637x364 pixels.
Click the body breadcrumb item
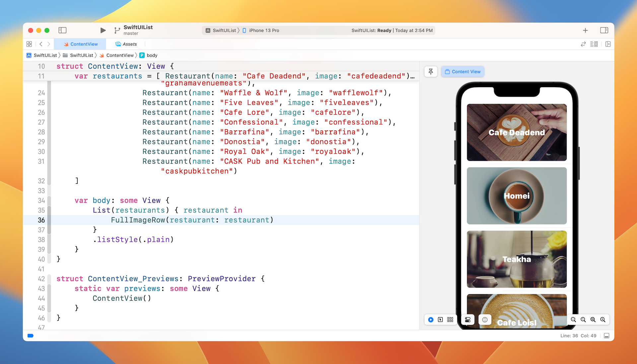(152, 55)
